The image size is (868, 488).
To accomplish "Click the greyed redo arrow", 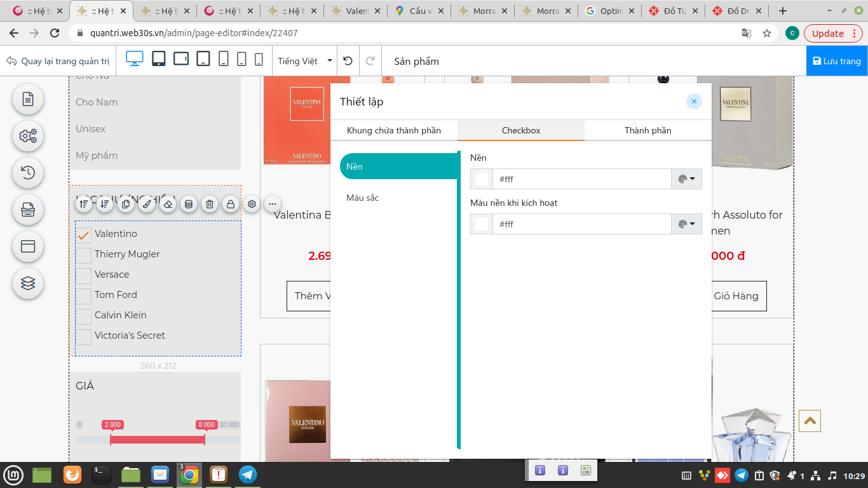I will click(370, 61).
